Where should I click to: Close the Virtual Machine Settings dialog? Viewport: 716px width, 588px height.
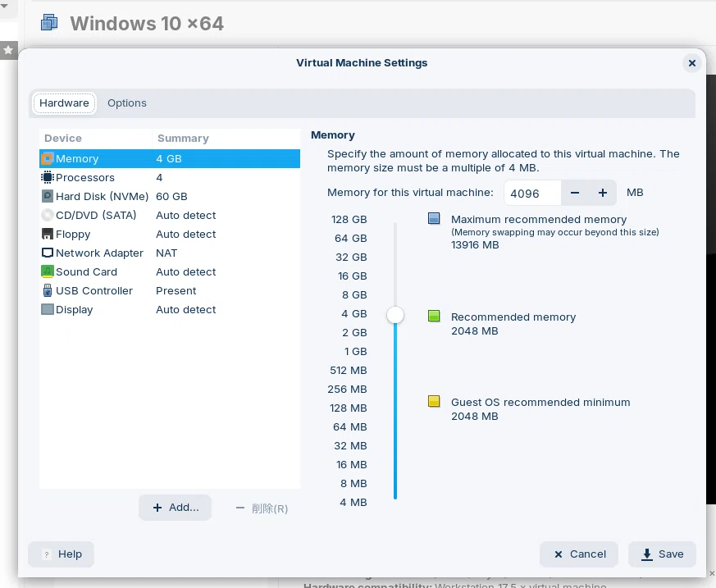[691, 63]
